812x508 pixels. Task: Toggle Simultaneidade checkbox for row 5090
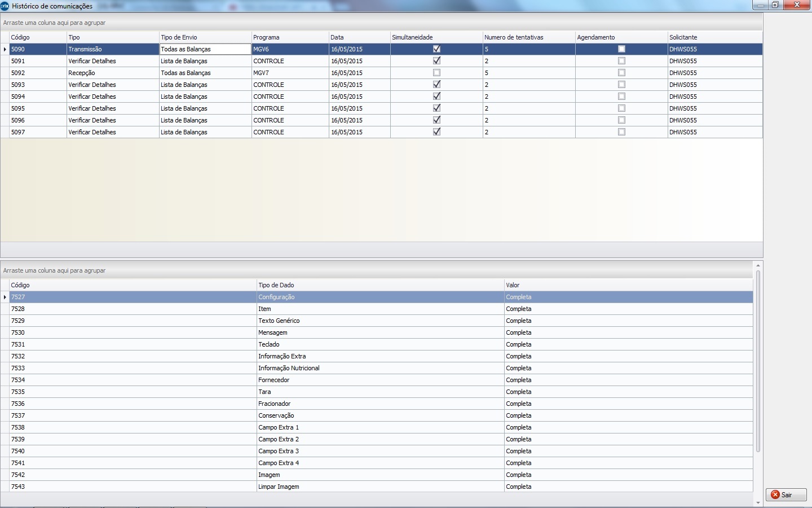click(x=436, y=49)
